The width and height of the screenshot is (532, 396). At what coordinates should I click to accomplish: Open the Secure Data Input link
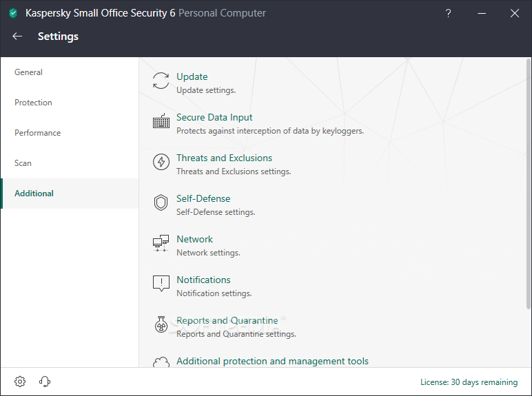tap(214, 117)
